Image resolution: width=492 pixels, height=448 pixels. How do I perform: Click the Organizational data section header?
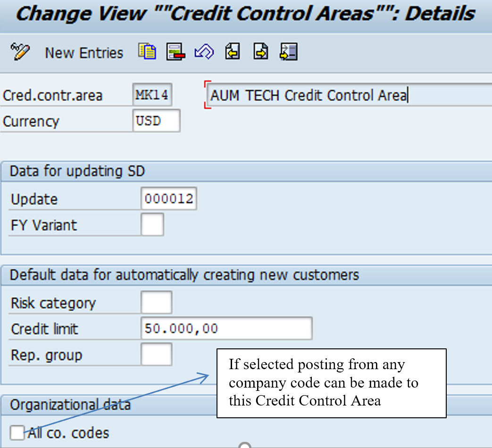tap(71, 405)
